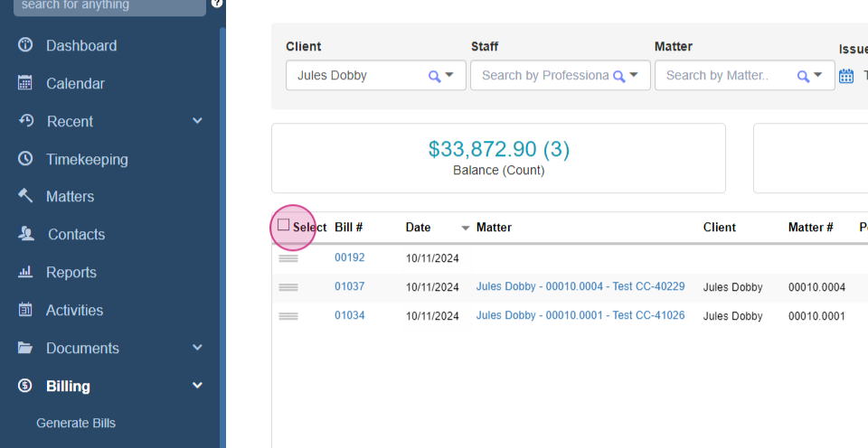
Task: Toggle Date column sort arrow
Action: pos(466,228)
